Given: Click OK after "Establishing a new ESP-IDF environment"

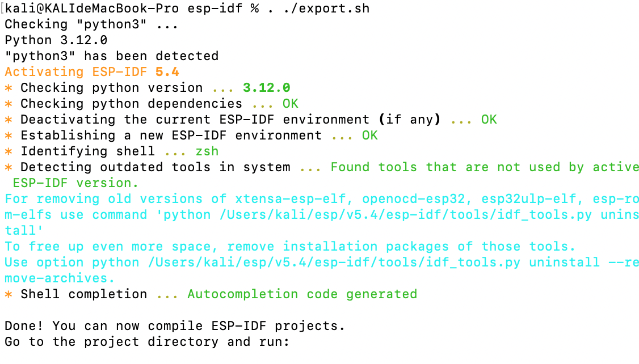Looking at the screenshot, I should 369,136.
